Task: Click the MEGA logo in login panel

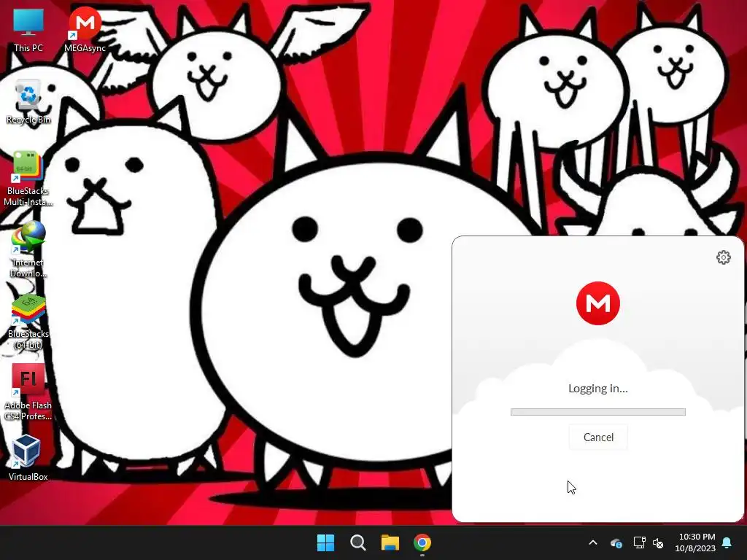Action: pyautogui.click(x=598, y=303)
